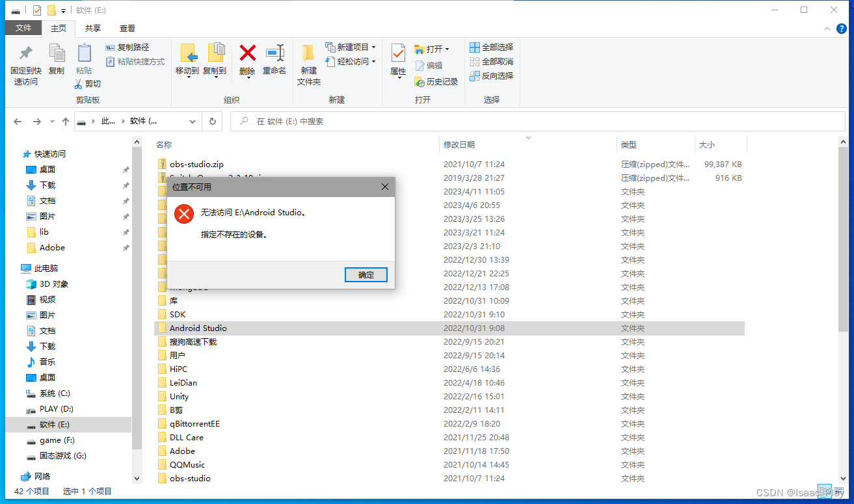The height and width of the screenshot is (504, 854).
Task: Select 网络 in navigation pane
Action: 42,477
